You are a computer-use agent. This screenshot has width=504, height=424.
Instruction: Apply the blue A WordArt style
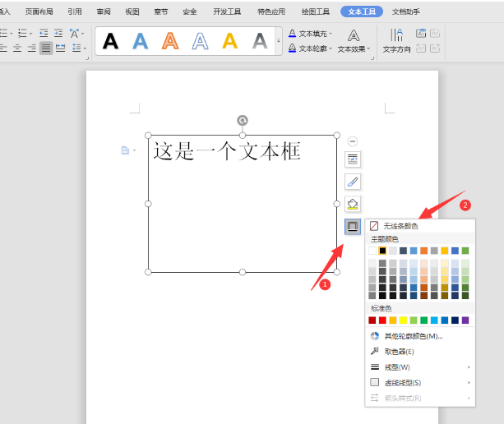point(141,41)
